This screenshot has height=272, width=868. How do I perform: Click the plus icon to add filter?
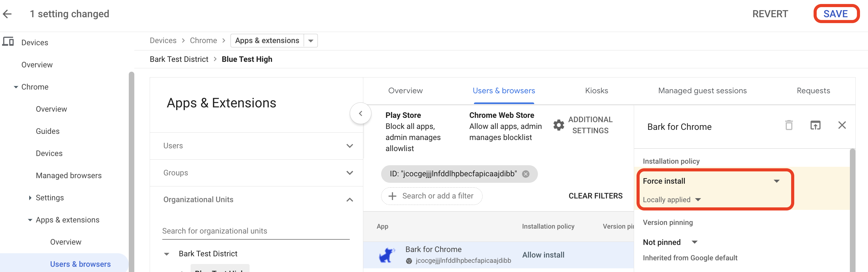[x=392, y=196]
